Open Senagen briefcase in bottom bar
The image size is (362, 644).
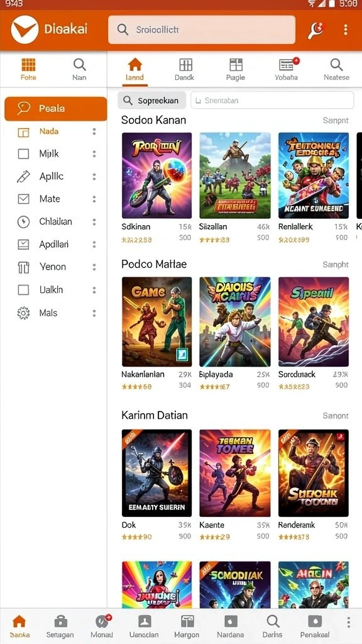click(60, 626)
